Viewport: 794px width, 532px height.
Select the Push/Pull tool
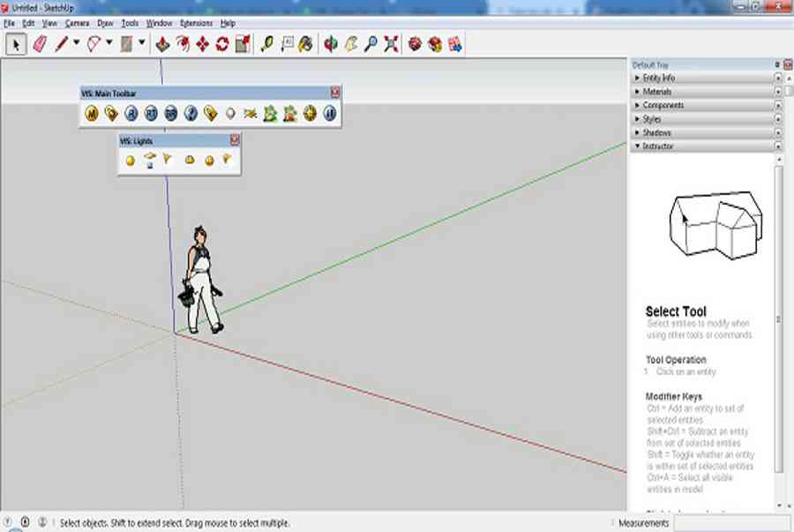162,44
